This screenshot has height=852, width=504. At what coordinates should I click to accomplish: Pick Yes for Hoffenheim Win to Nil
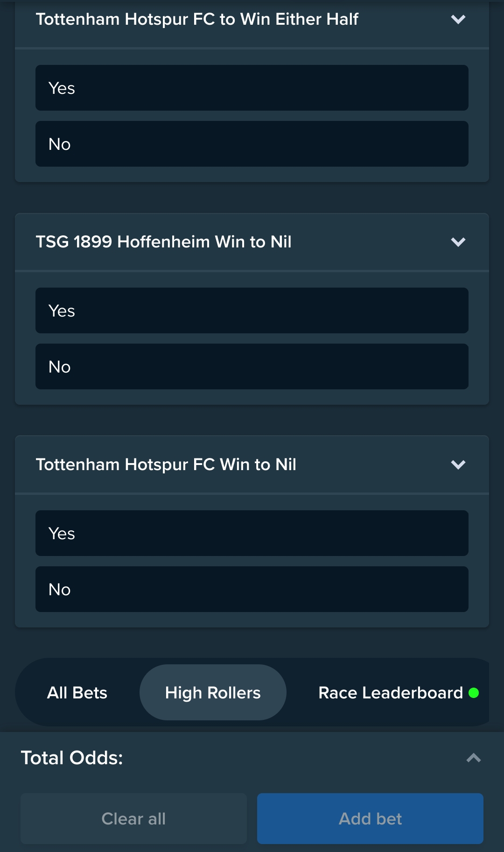[x=252, y=310]
